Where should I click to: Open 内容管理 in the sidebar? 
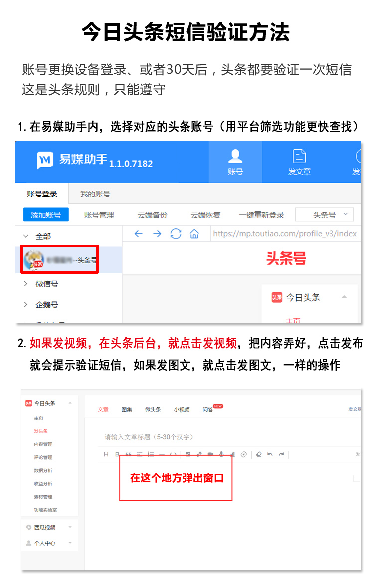point(43,444)
